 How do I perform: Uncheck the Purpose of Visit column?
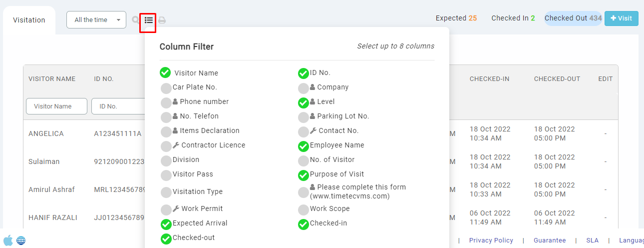coord(303,175)
